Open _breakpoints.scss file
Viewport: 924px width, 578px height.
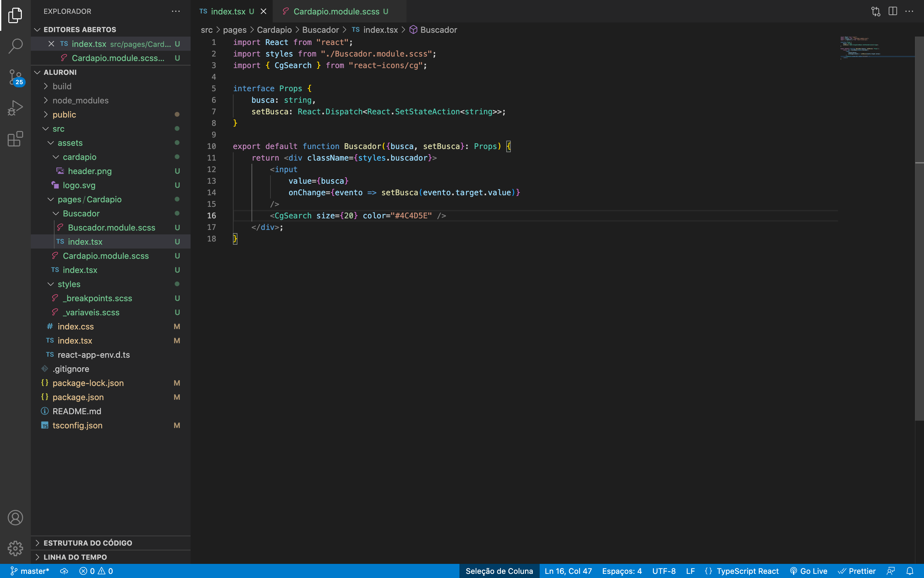coord(111,299)
